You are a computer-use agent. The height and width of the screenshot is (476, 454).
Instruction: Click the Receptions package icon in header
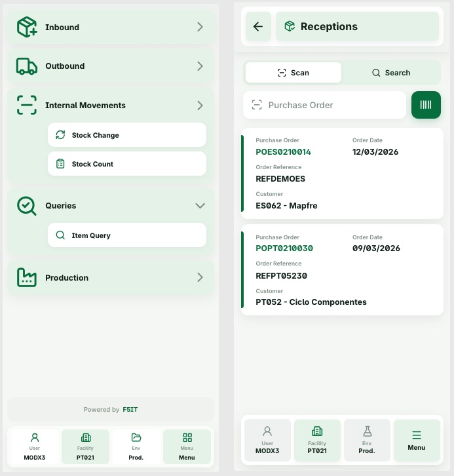click(290, 26)
